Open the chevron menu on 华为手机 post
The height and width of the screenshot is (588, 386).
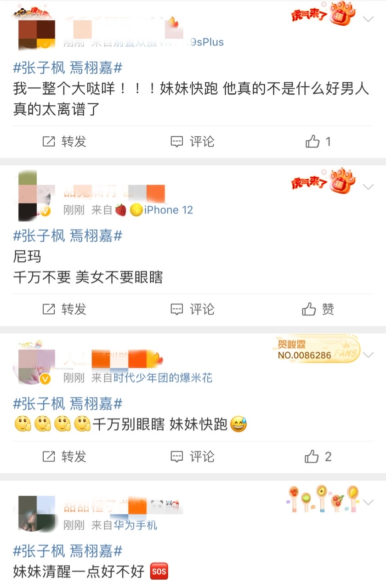point(369,502)
